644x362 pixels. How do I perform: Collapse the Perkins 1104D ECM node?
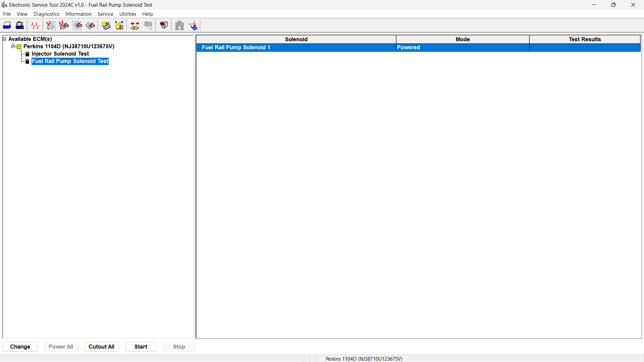[13, 46]
